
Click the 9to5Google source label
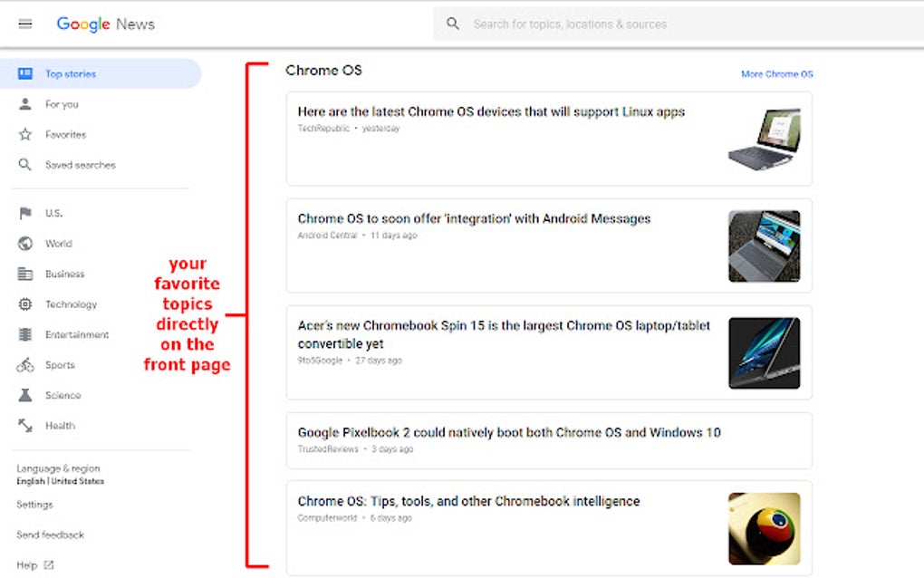(x=320, y=361)
